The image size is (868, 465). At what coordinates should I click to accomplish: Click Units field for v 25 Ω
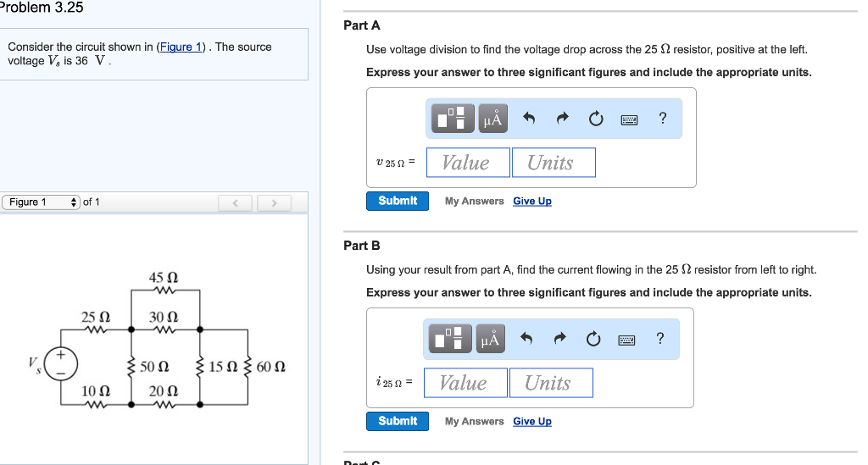(554, 163)
